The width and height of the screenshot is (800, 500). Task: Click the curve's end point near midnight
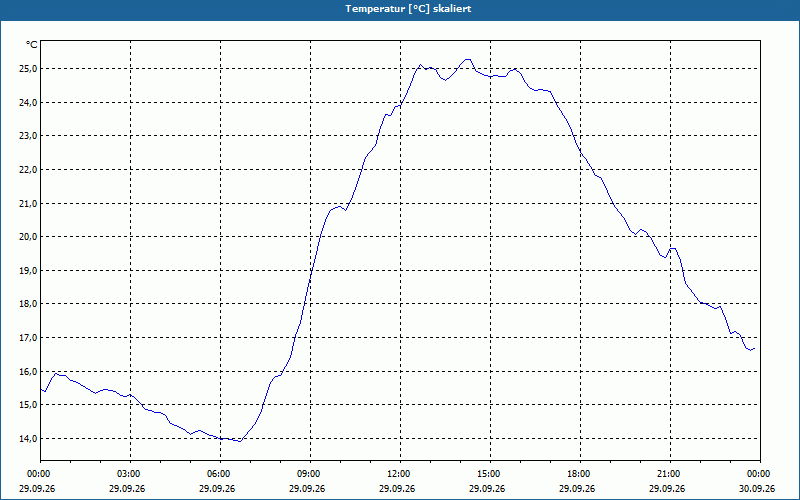click(754, 348)
